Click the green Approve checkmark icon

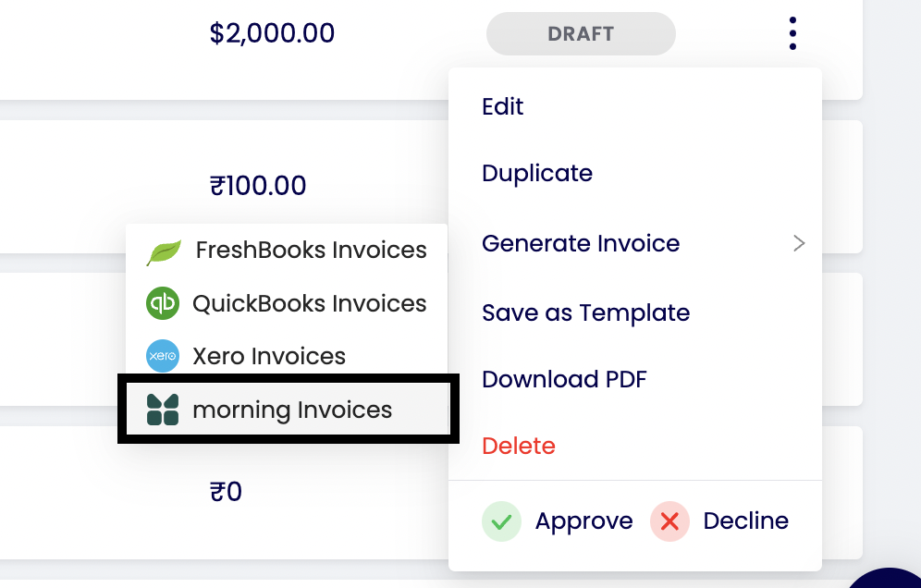(501, 521)
